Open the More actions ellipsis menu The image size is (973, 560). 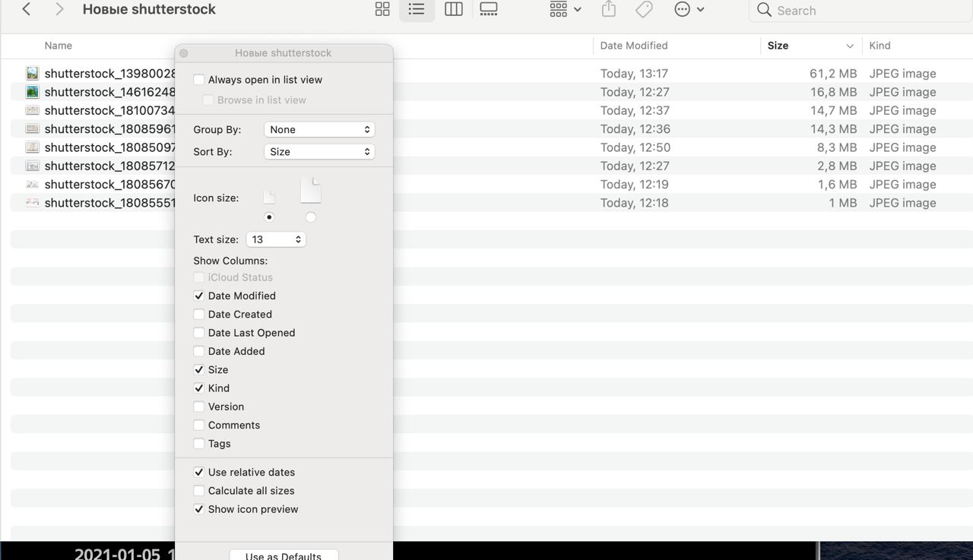(689, 9)
